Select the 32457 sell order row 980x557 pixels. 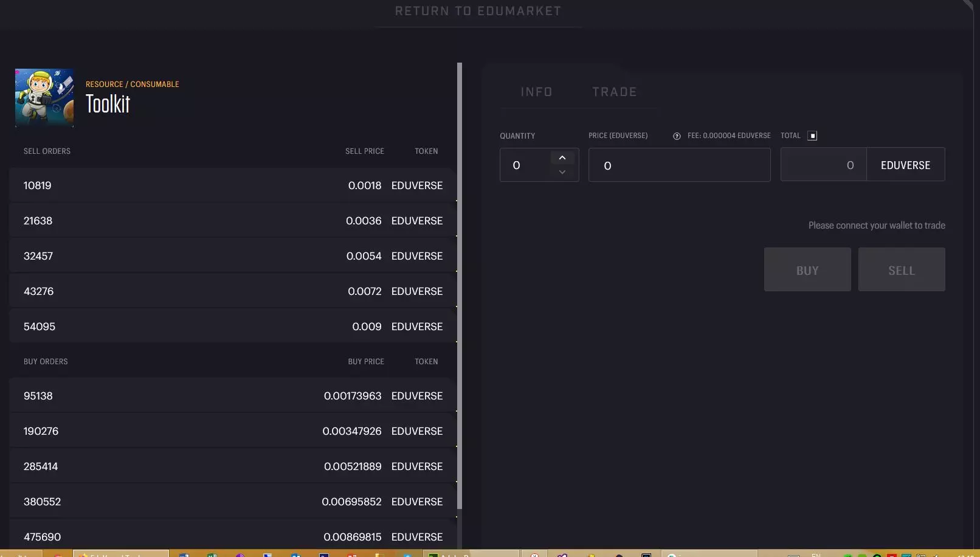[x=231, y=256]
